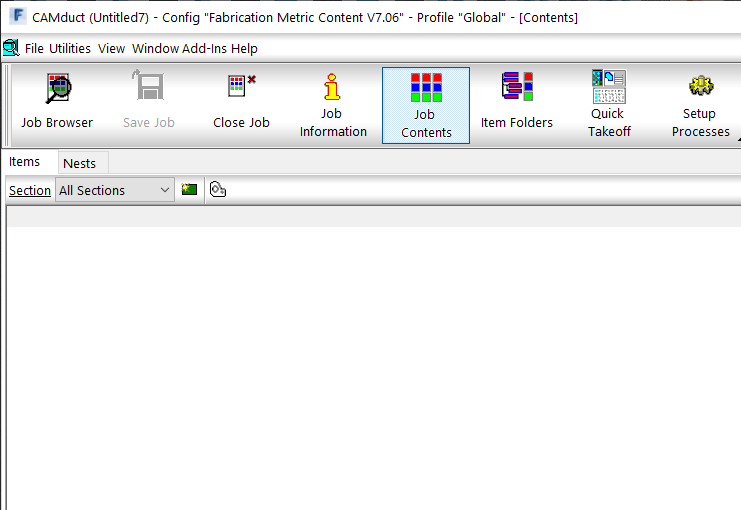
Task: Open Setup Processes
Action: tap(700, 105)
